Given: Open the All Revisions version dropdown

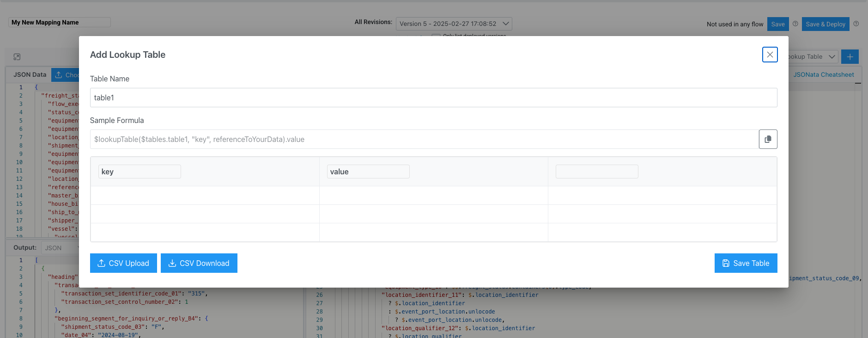Looking at the screenshot, I should [454, 24].
